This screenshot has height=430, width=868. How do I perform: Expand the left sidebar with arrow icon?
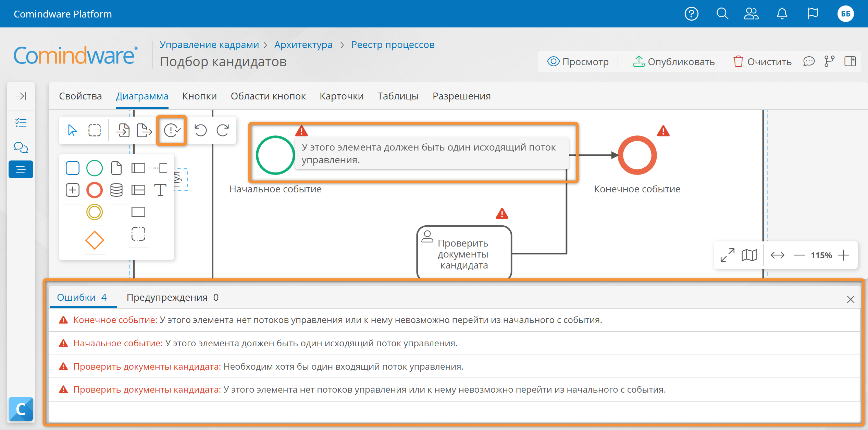[21, 96]
